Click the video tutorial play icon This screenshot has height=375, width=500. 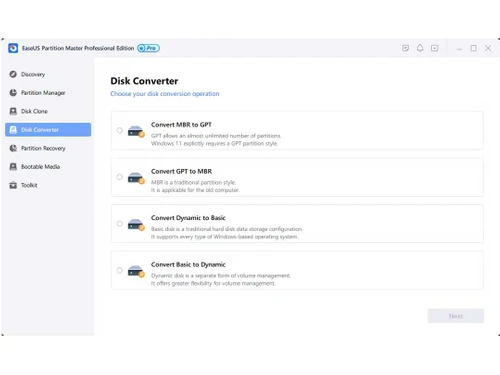point(435,48)
